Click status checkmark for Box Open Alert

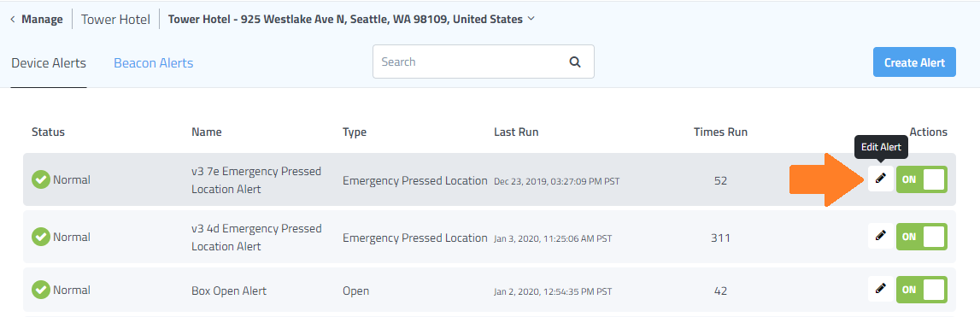pos(41,291)
